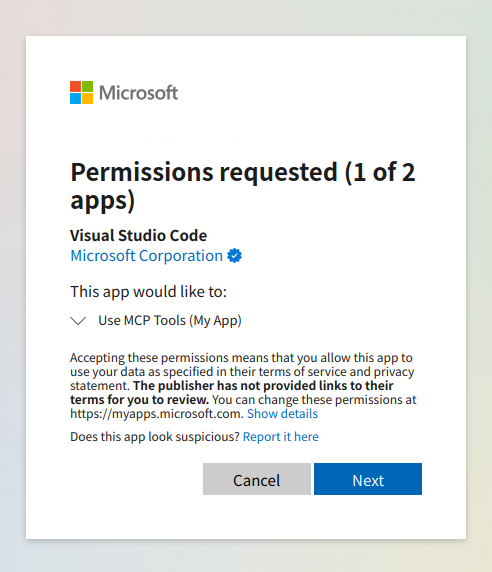The height and width of the screenshot is (572, 492).
Task: Cancel the permissions request
Action: [x=257, y=479]
